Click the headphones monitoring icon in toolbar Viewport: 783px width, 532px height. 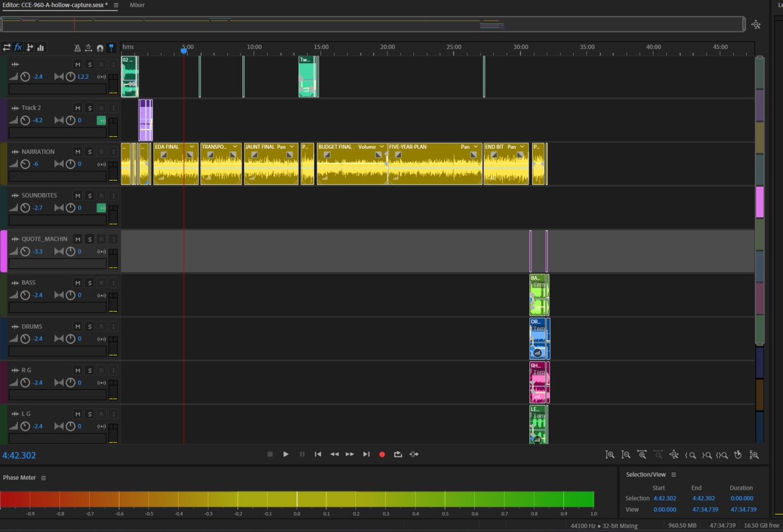(100, 48)
